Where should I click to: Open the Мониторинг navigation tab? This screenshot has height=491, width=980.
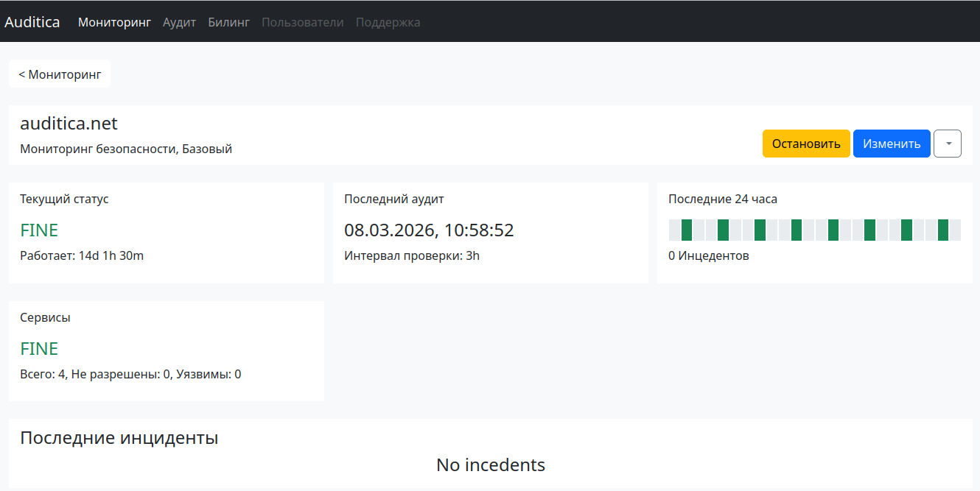[114, 22]
